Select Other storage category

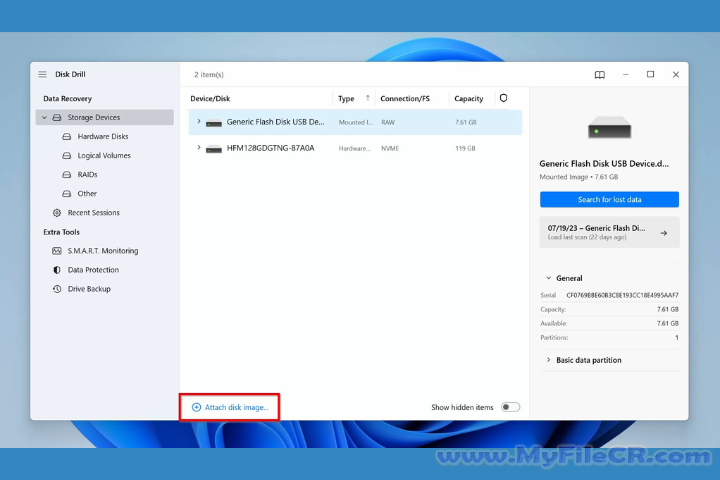pyautogui.click(x=87, y=194)
